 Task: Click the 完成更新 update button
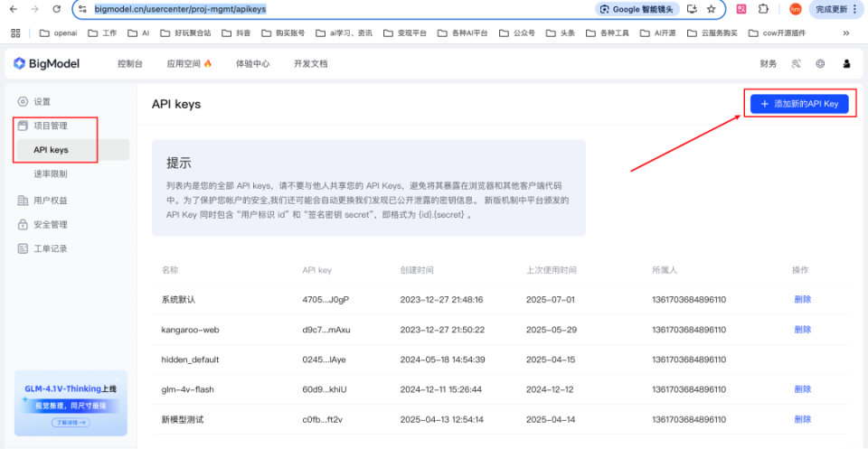point(836,9)
